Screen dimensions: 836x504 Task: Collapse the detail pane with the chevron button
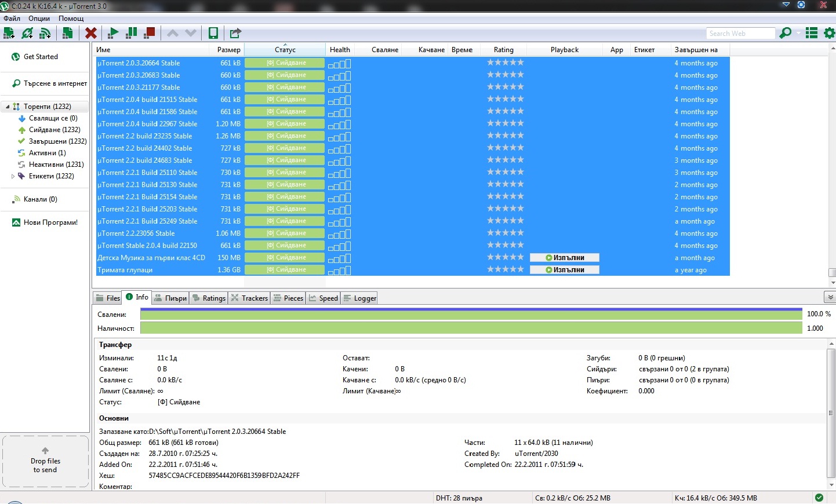click(x=830, y=297)
